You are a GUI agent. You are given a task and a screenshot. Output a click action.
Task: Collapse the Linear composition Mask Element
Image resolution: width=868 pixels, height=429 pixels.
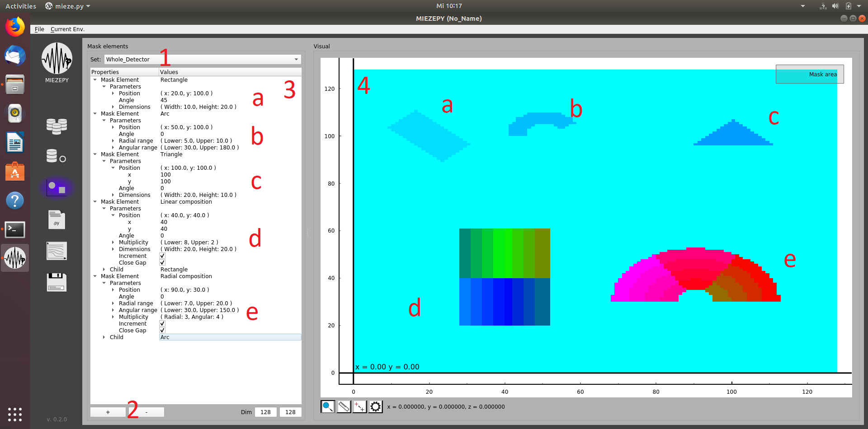95,201
